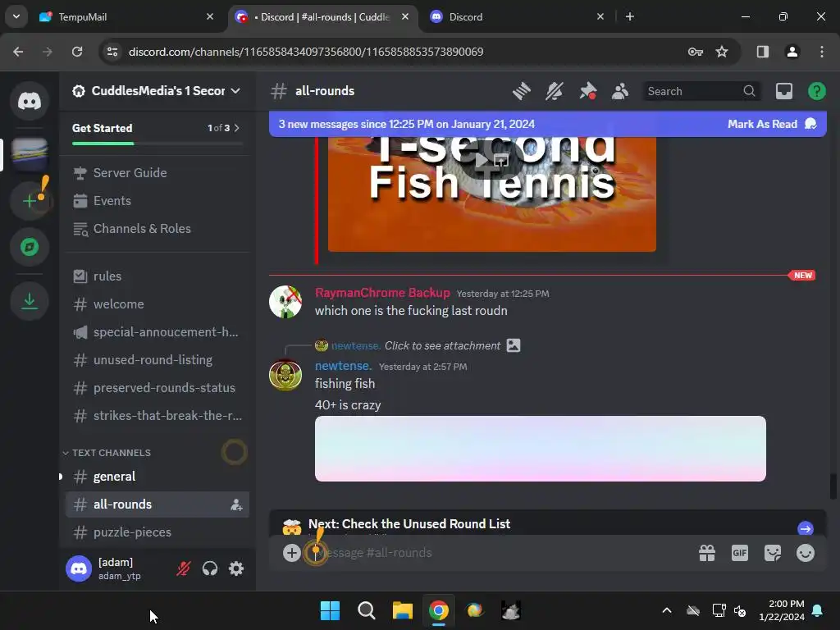Open the general channel
Screen dimensions: 840x630
(157, 477)
